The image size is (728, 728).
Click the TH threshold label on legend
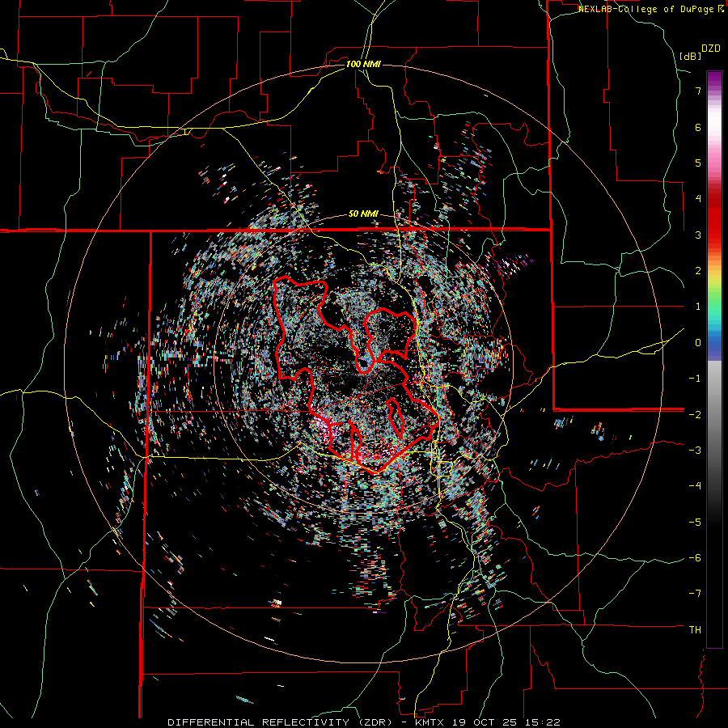tap(695, 630)
